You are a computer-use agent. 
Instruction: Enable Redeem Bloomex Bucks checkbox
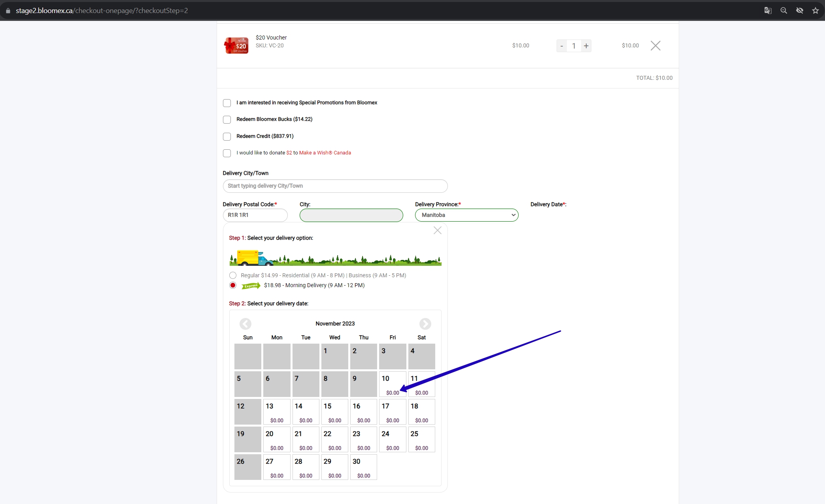point(227,120)
